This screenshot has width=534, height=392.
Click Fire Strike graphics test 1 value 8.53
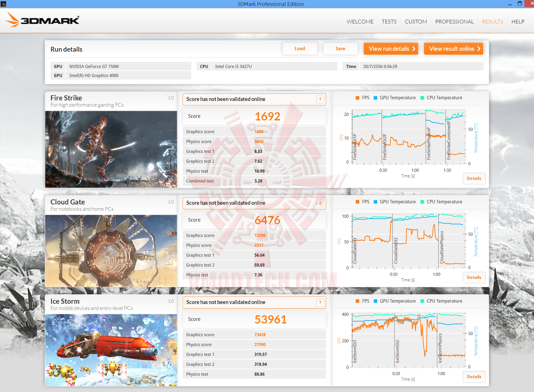(x=258, y=151)
